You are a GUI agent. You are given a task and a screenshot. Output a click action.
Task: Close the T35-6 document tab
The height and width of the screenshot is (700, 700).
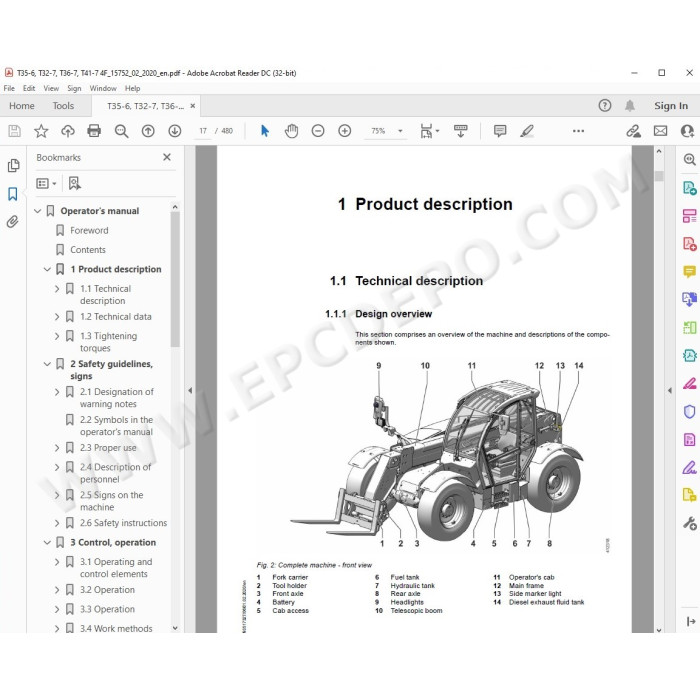pos(192,106)
